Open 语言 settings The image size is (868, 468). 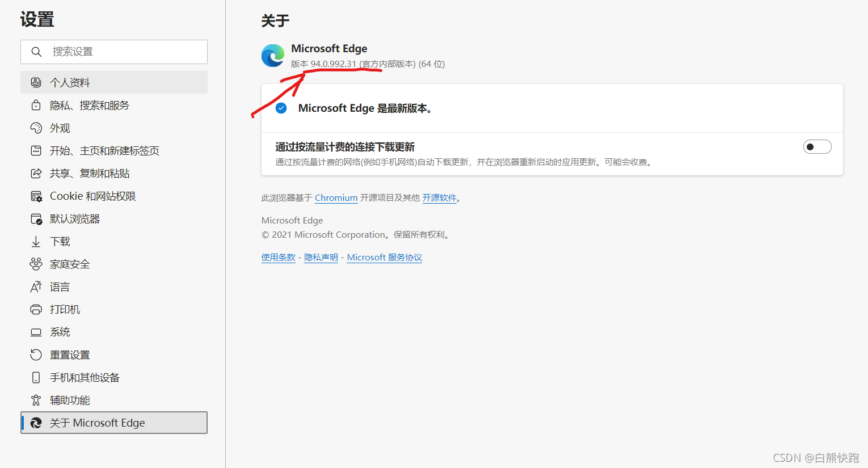click(x=114, y=286)
